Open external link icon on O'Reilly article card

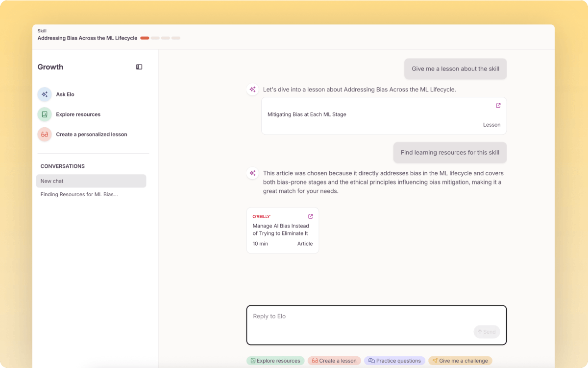pos(310,216)
